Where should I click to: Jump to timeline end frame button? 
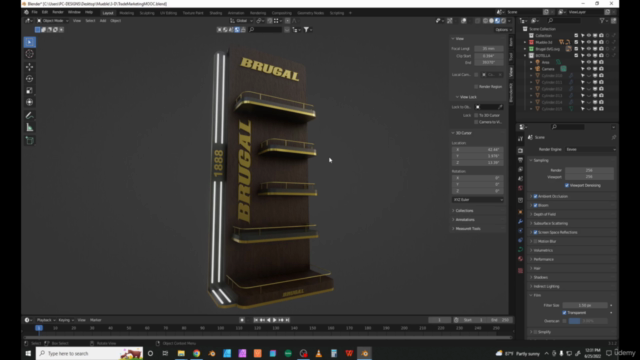pos(287,320)
